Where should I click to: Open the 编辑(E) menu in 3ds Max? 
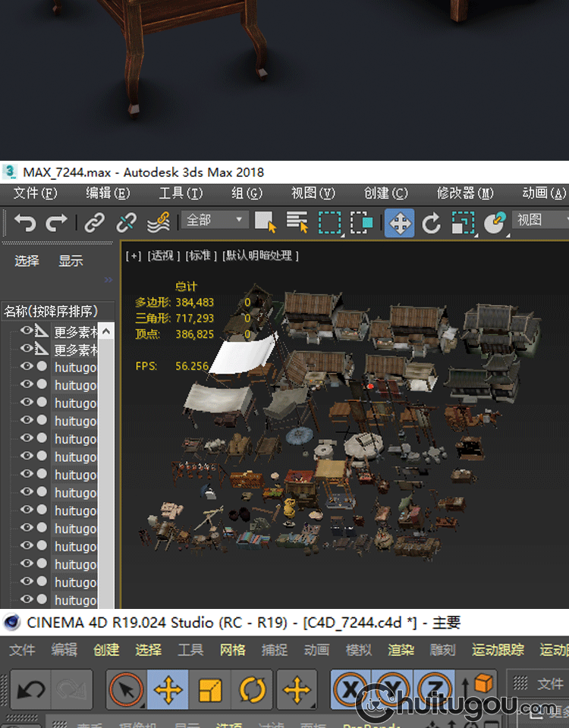(x=107, y=193)
